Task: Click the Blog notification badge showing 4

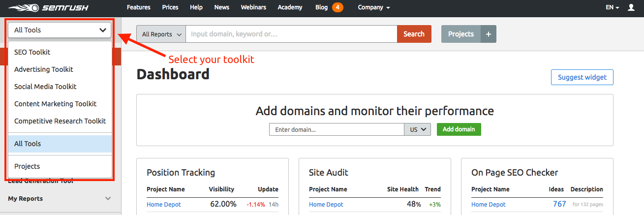Action: (x=337, y=7)
